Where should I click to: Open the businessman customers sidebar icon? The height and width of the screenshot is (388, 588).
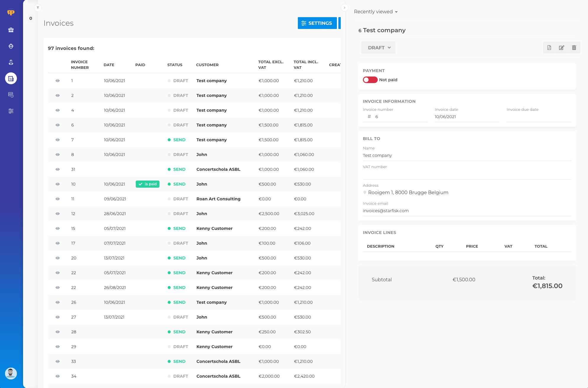[11, 62]
